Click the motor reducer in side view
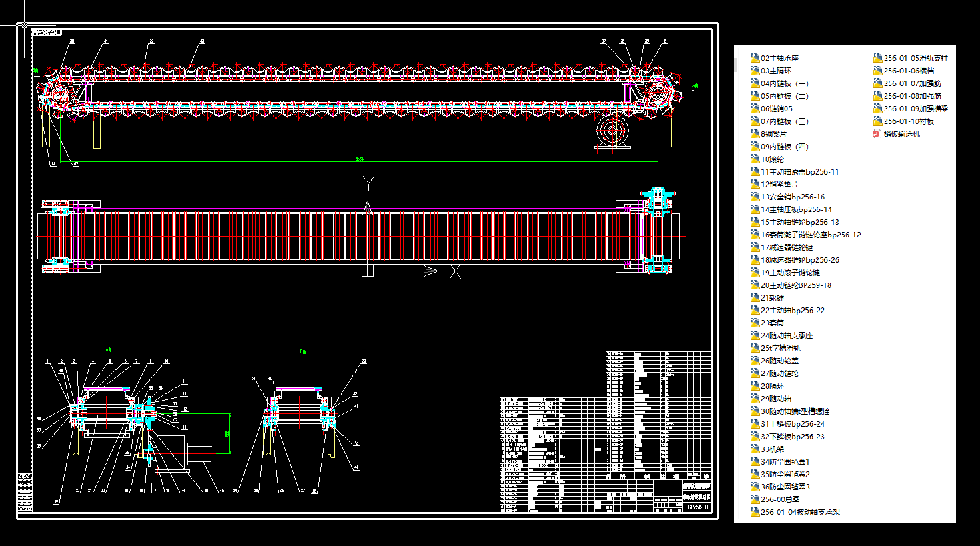980x546 pixels. tap(612, 131)
